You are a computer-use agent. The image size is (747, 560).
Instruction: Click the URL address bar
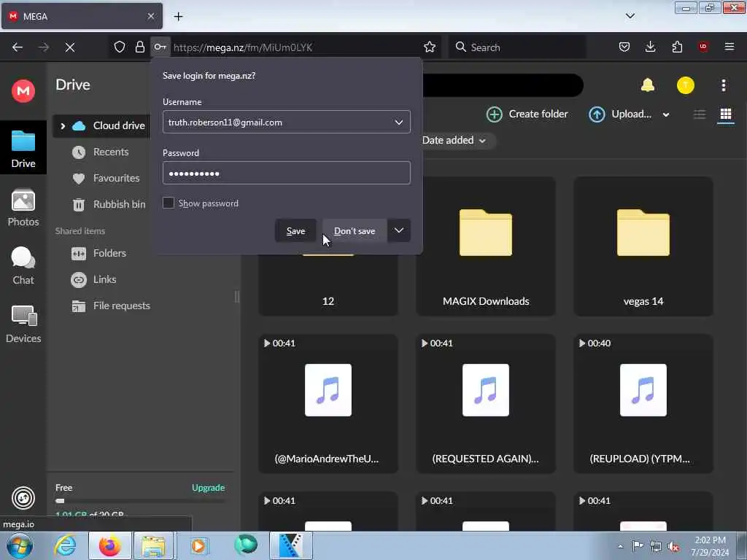pos(295,47)
